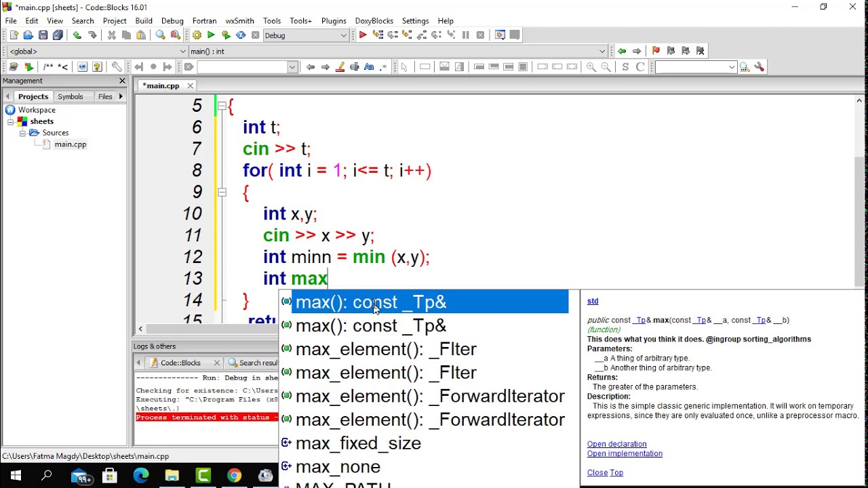Open the Plugins menu
Viewport: 868px width, 488px height.
(x=333, y=21)
